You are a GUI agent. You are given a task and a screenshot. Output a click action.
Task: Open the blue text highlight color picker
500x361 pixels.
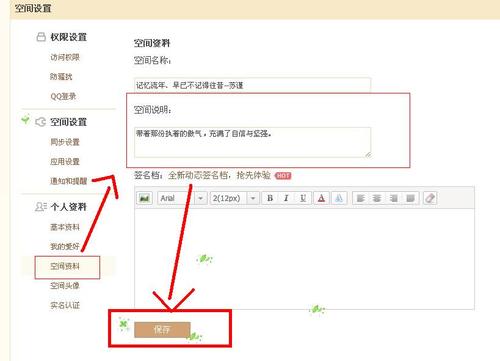[339, 198]
